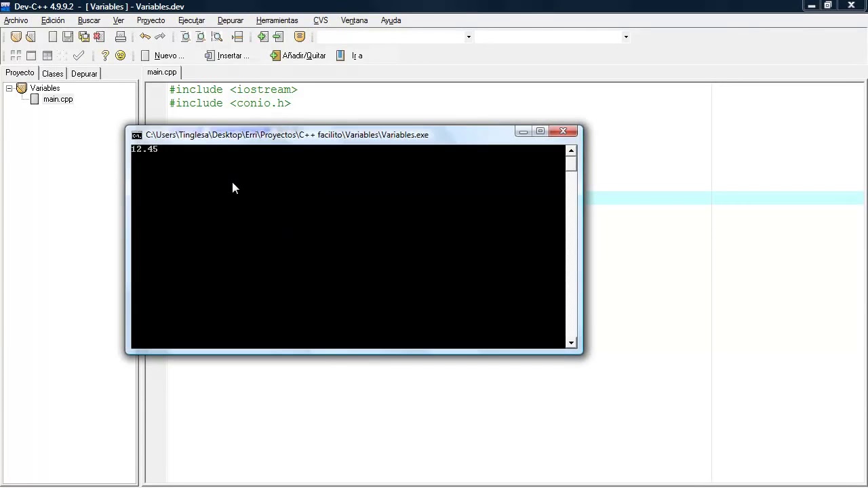Open the Buscar menu
This screenshot has width=868, height=488.
(89, 20)
